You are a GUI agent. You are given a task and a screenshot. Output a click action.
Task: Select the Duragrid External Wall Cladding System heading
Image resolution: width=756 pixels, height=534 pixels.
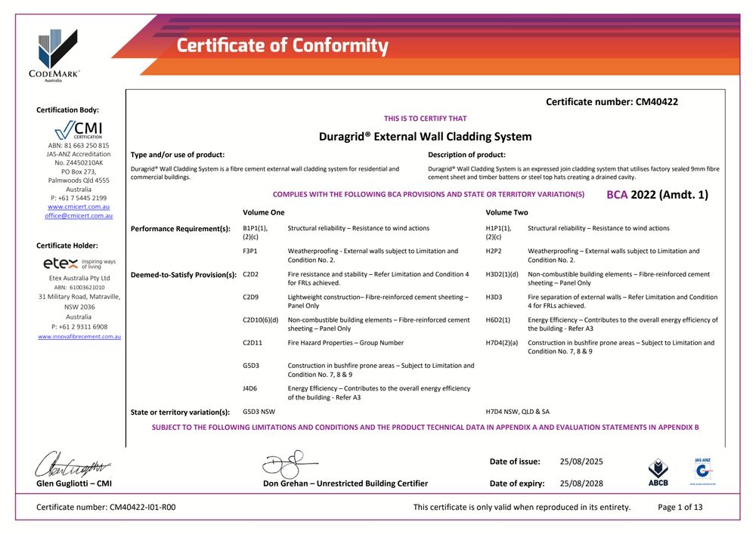[x=425, y=137]
